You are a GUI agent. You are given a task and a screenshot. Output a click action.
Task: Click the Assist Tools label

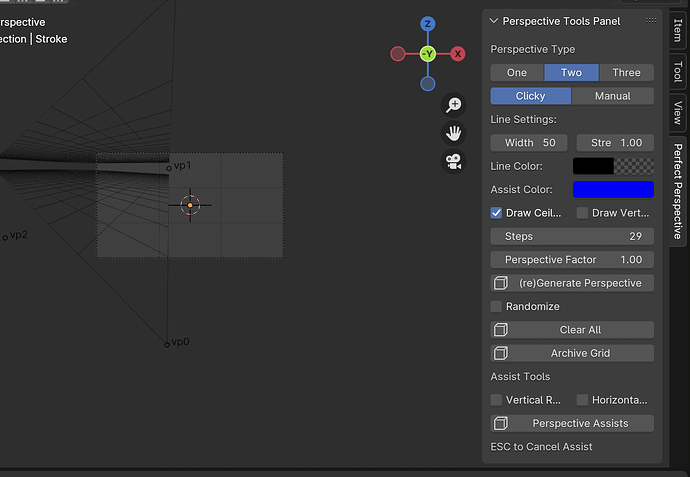point(520,377)
